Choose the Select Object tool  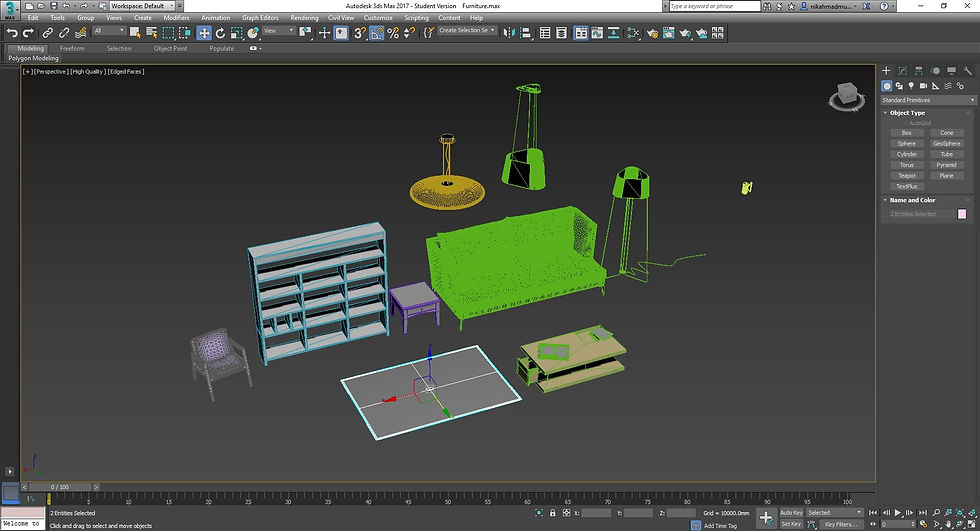click(x=135, y=32)
